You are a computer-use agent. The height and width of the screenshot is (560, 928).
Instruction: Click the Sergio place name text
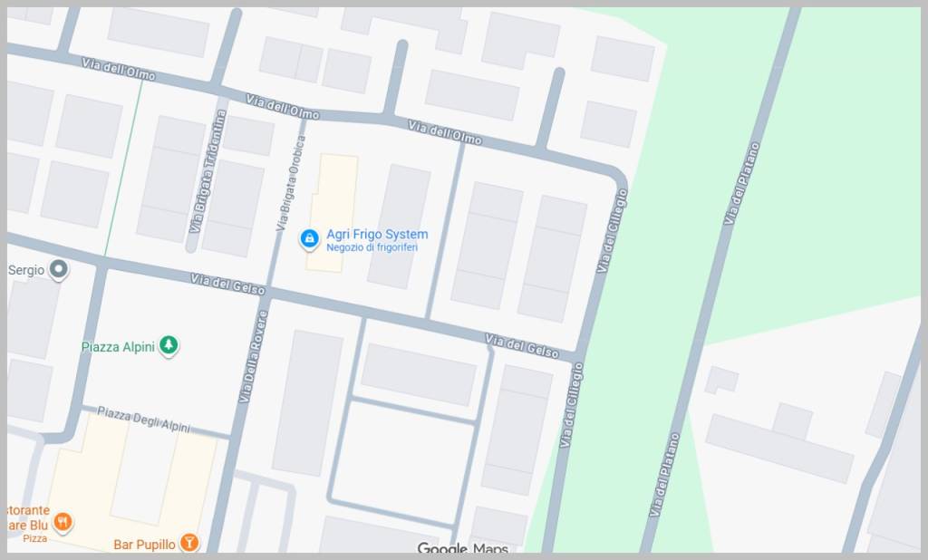click(x=26, y=270)
